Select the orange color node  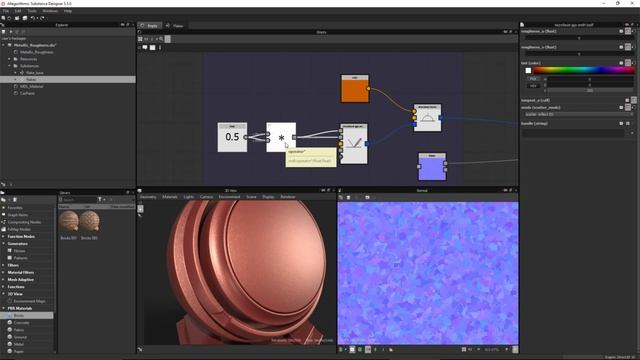(355, 89)
